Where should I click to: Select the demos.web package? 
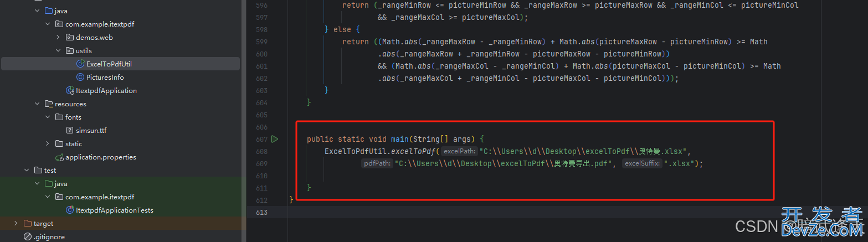click(94, 37)
